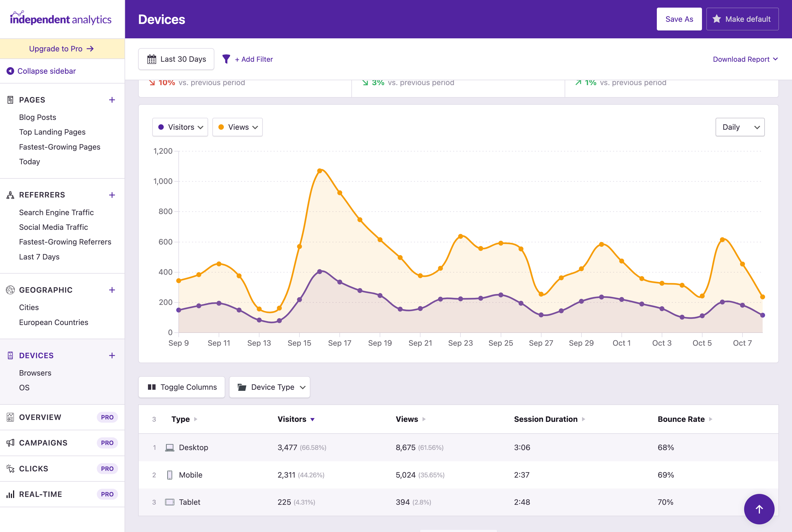Expand the Download Report menu
The height and width of the screenshot is (532, 792).
click(745, 59)
